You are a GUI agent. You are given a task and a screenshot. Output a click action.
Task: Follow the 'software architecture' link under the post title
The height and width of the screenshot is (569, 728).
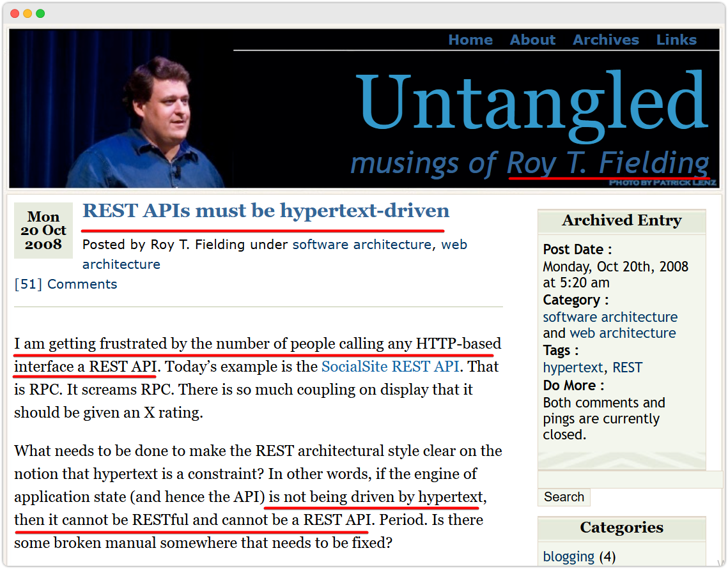click(362, 245)
